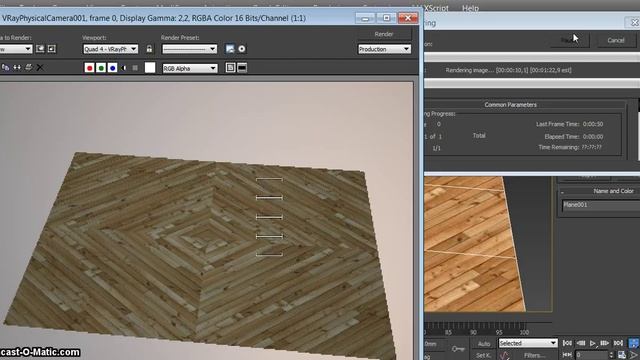Click the set keys key icon
640x360 pixels.
coord(458,349)
